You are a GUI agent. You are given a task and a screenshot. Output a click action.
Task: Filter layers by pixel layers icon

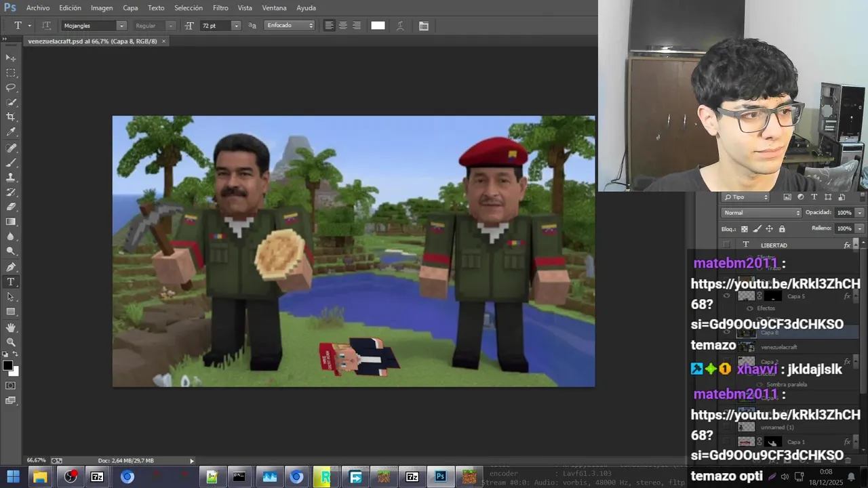787,197
